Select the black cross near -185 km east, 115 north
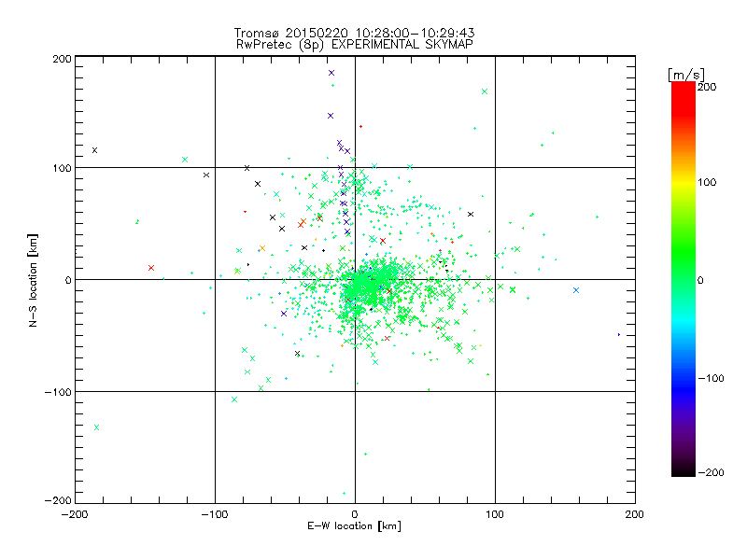The height and width of the screenshot is (560, 747). point(95,150)
